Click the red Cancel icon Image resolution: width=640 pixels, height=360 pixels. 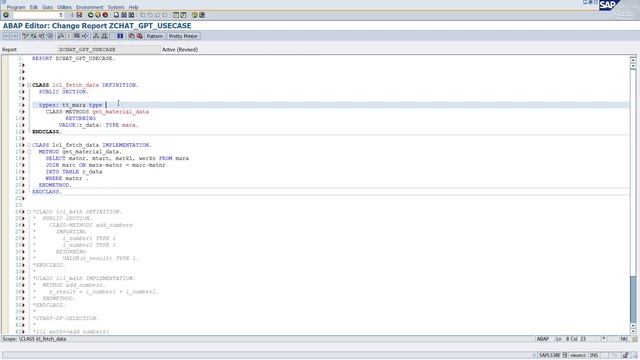105,15
